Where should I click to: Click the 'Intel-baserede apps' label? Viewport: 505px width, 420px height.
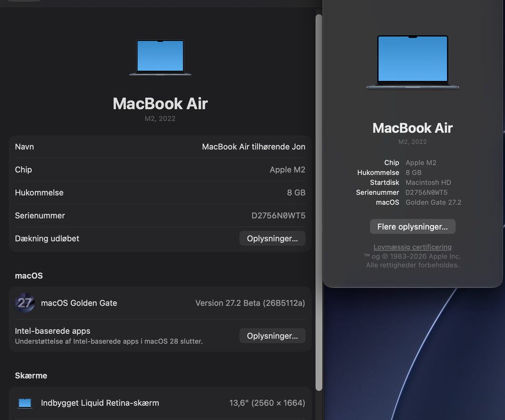53,331
